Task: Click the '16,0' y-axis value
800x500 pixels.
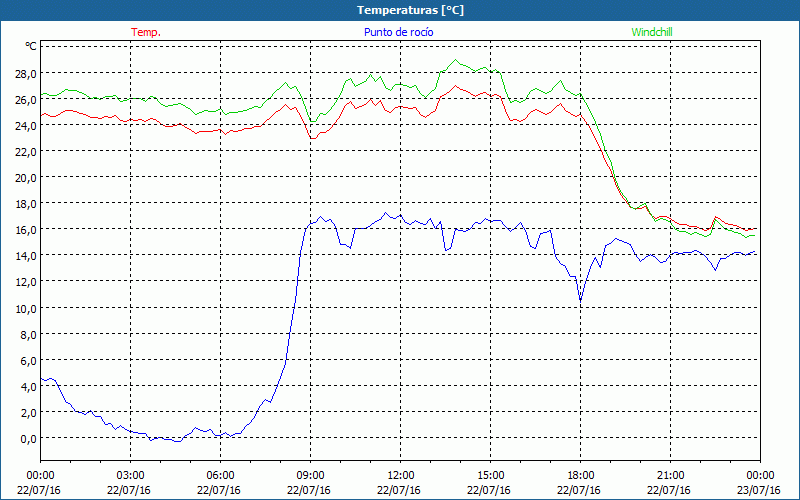Action: coord(25,229)
